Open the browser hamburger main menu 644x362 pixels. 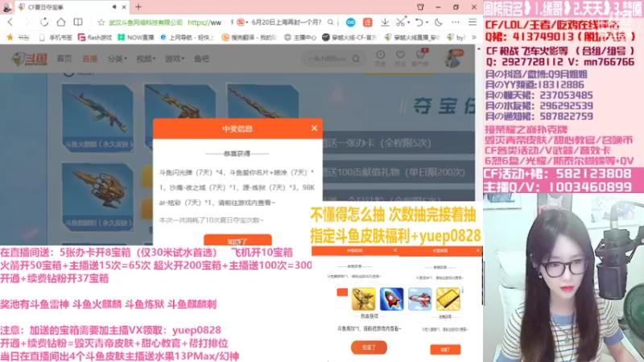coord(473,23)
